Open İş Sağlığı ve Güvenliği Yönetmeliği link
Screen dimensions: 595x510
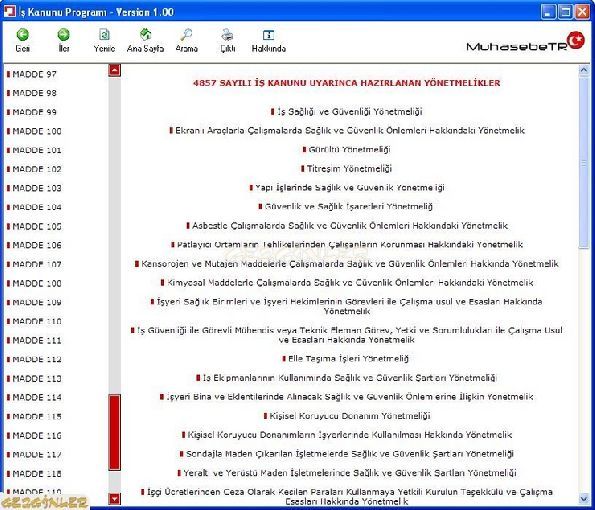349,112
